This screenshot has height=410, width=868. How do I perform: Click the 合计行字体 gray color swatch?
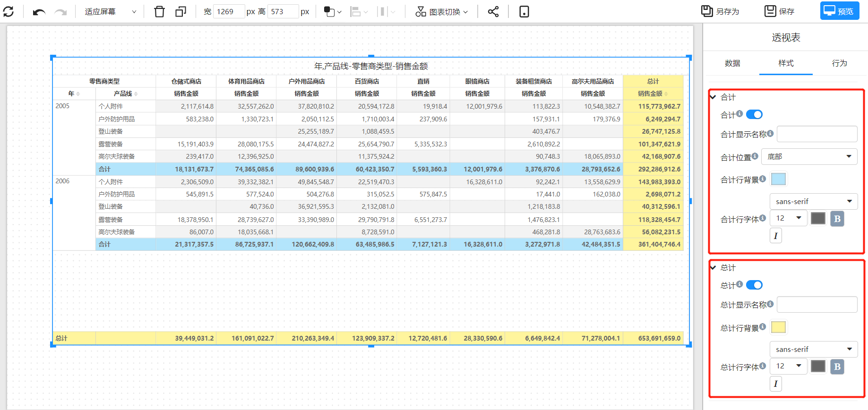pos(818,218)
